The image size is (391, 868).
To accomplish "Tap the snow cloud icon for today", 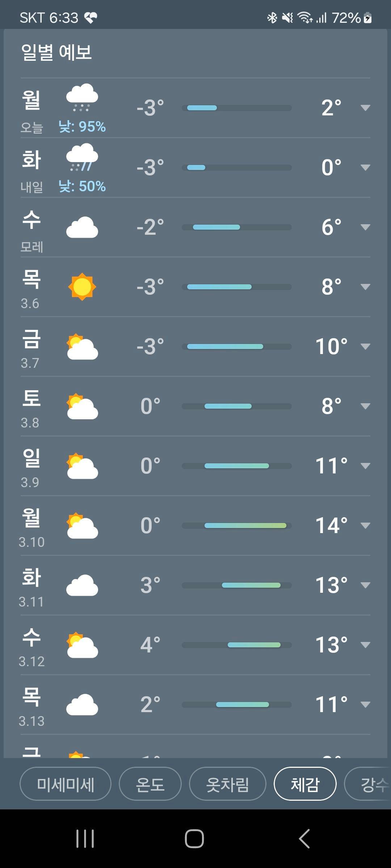I will pos(82,97).
